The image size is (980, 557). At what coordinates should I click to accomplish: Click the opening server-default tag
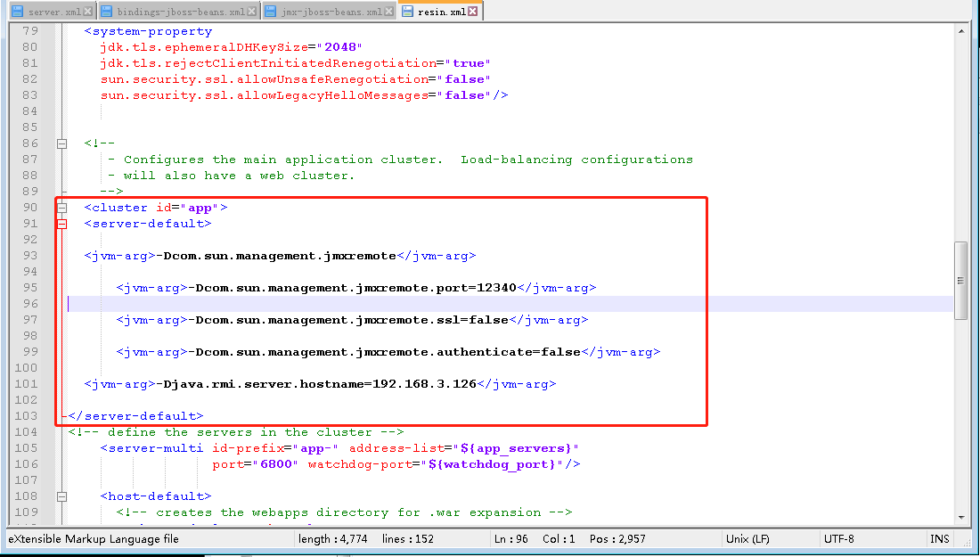[148, 224]
